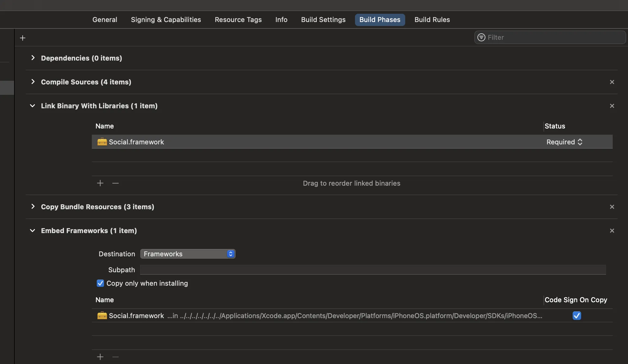Collapse Link Binary With Libraries section

32,106
